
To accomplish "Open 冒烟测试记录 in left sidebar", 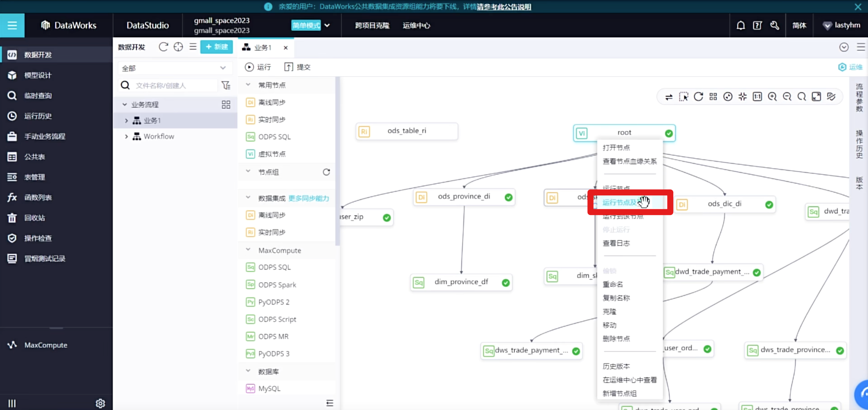I will (45, 258).
